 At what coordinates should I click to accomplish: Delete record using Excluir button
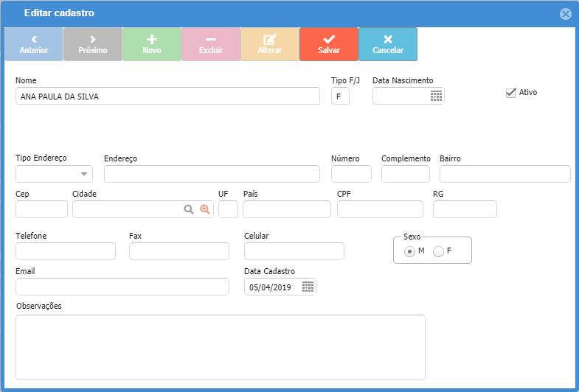[211, 44]
